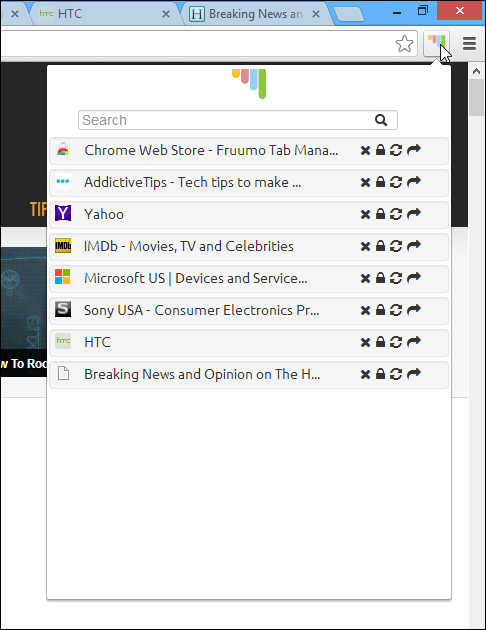Screen dimensions: 486x630
Task: Select 'Chrome Web Store - Fruumo Tab Mana...' entry
Action: [249, 151]
